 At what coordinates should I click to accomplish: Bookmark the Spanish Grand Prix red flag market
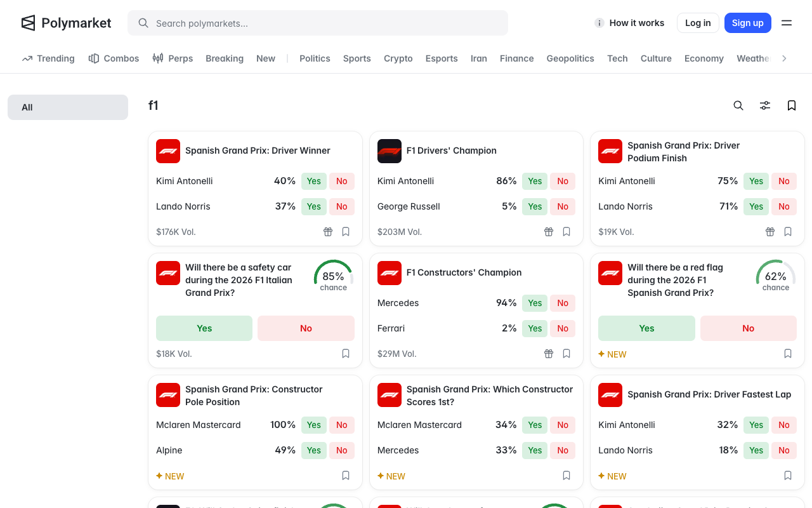788,354
